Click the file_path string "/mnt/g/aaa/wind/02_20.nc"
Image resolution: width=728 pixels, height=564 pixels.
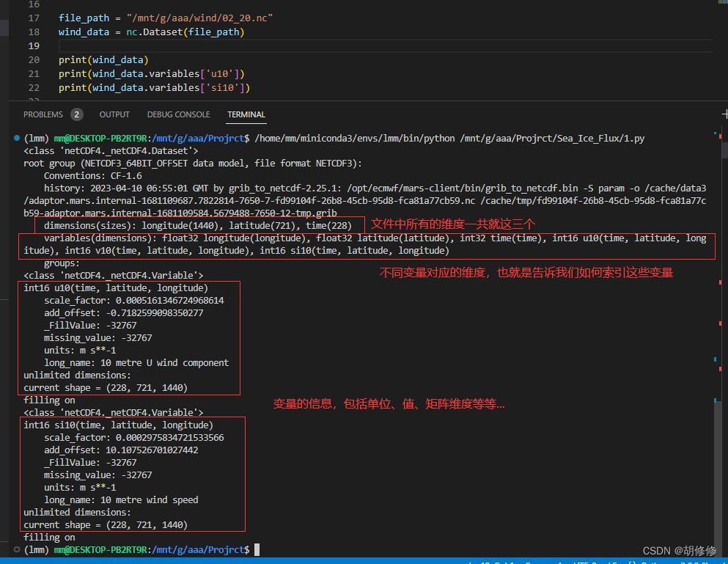tap(199, 18)
